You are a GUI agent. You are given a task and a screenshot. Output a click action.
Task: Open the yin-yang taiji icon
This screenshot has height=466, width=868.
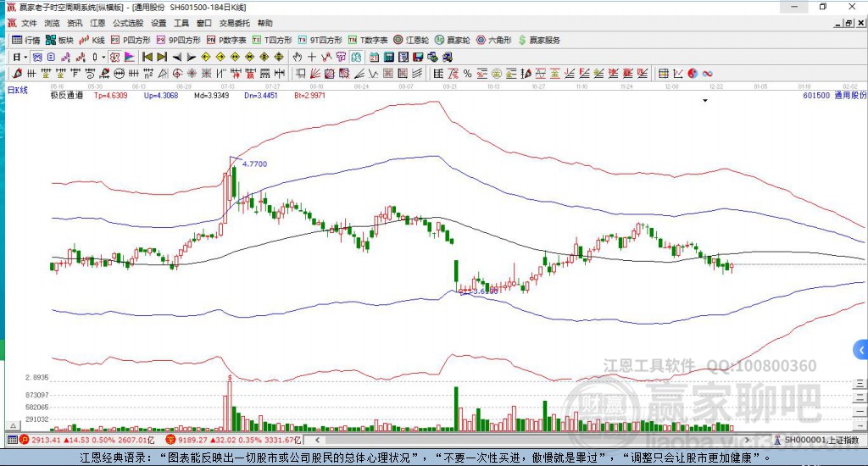point(693,73)
